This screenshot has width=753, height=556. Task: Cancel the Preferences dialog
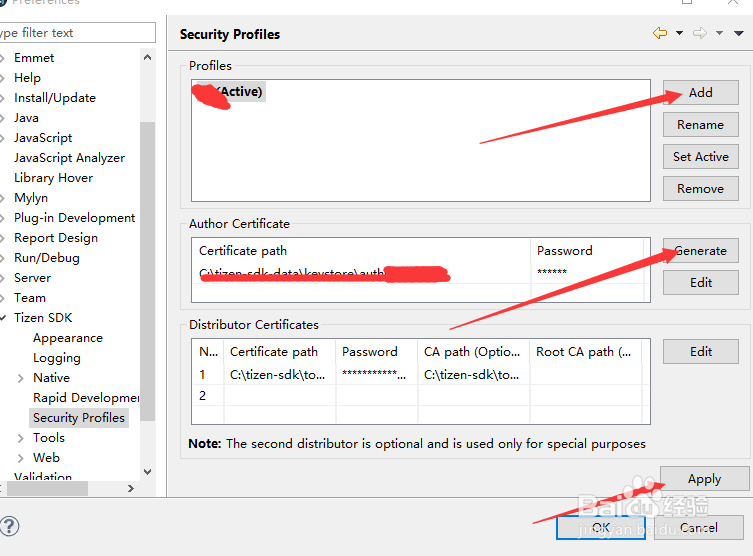[x=699, y=528]
